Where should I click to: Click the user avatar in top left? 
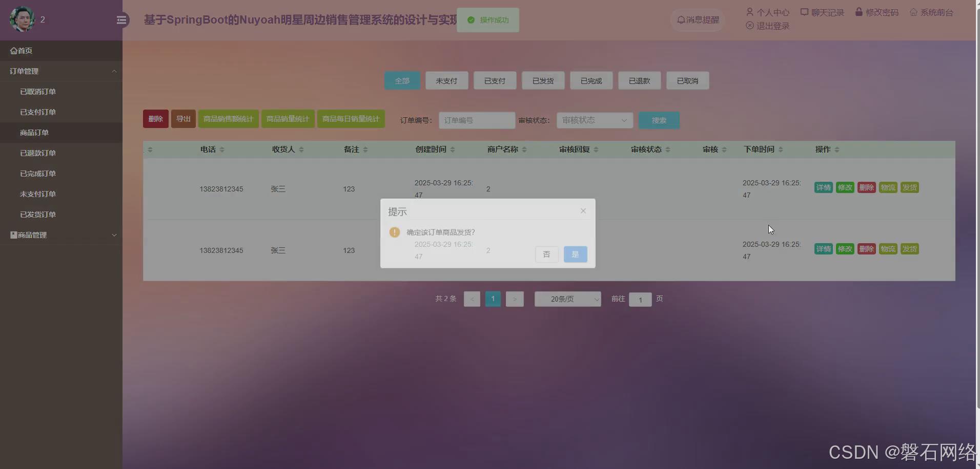click(x=22, y=19)
